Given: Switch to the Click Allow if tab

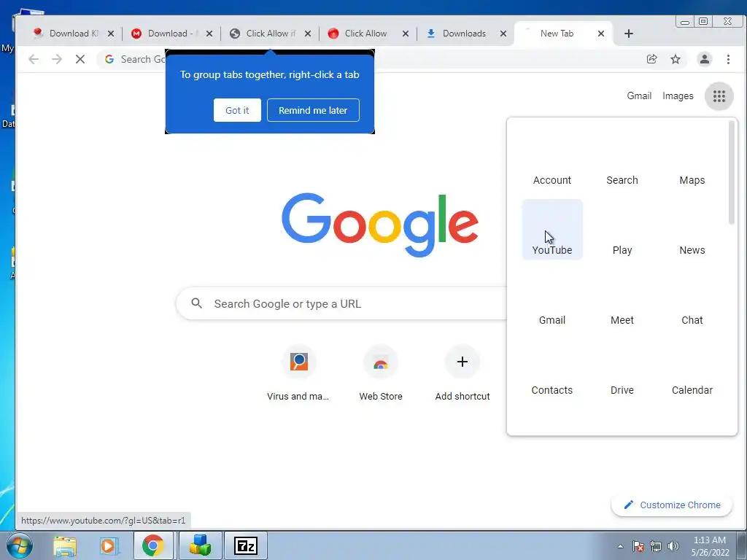Looking at the screenshot, I should click(x=268, y=34).
